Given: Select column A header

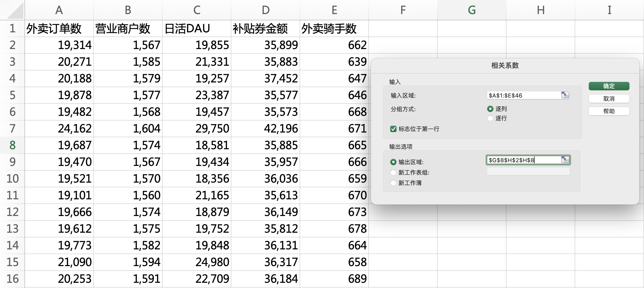Looking at the screenshot, I should click(59, 10).
